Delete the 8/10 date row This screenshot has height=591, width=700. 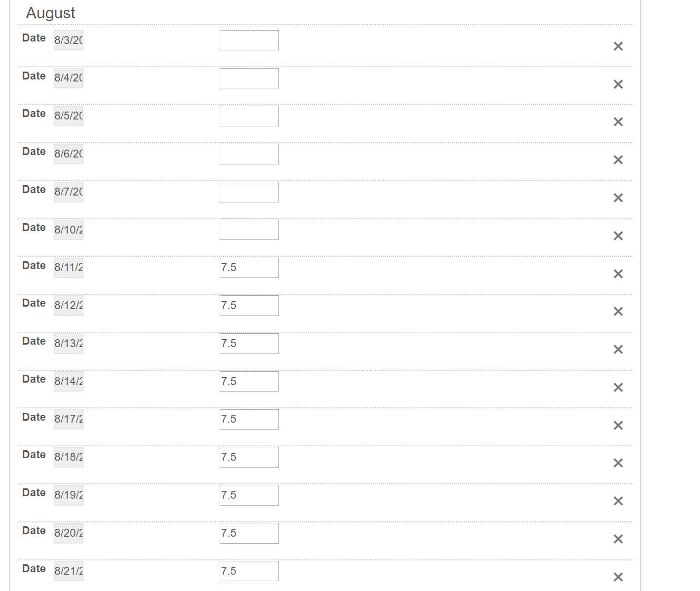pos(618,236)
